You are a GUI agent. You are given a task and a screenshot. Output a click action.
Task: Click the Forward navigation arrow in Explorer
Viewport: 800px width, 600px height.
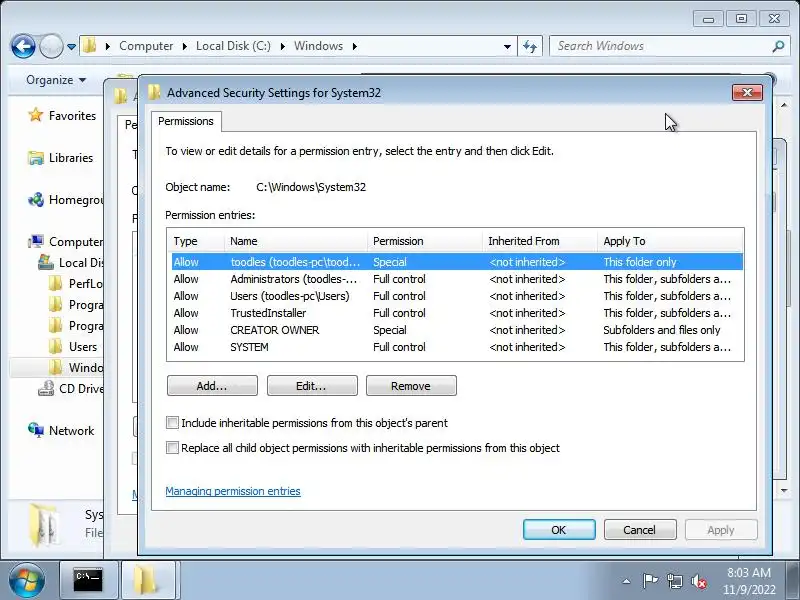pos(51,46)
